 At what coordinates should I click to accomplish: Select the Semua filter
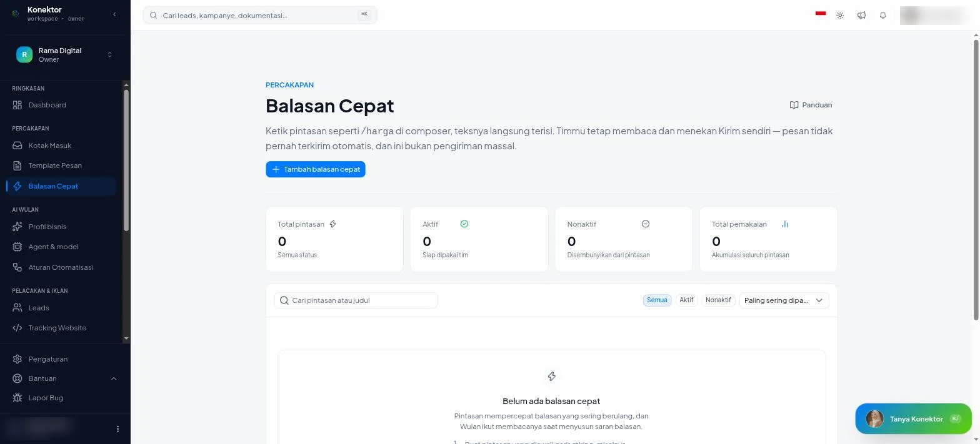coord(657,300)
